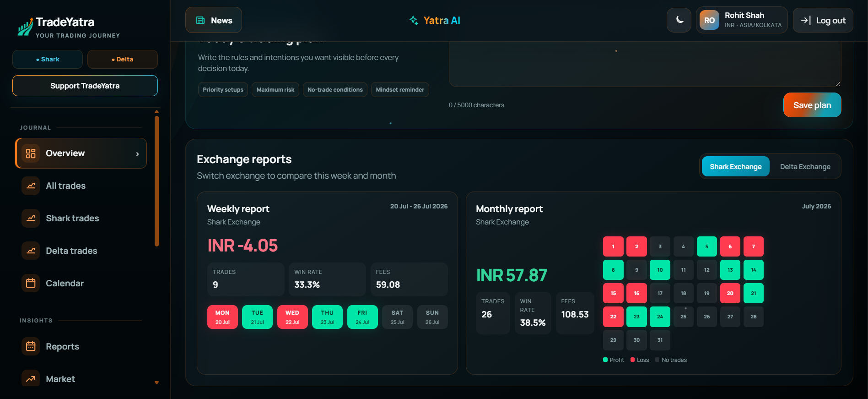Click Support TradeYatra button
The image size is (868, 399).
[85, 86]
